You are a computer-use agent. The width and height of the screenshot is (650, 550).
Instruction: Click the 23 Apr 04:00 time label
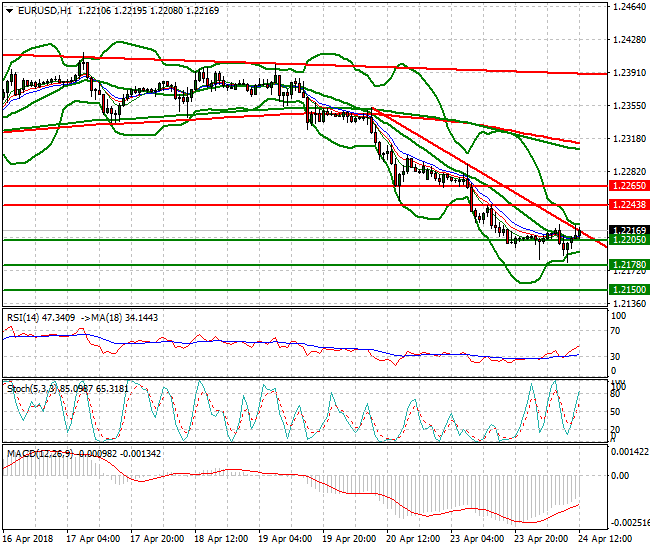[x=477, y=539]
